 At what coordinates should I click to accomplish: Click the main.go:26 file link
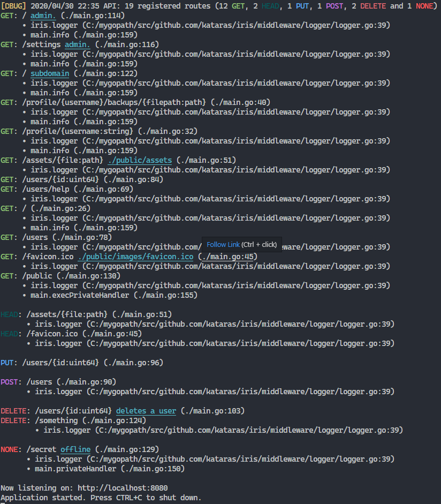click(59, 208)
